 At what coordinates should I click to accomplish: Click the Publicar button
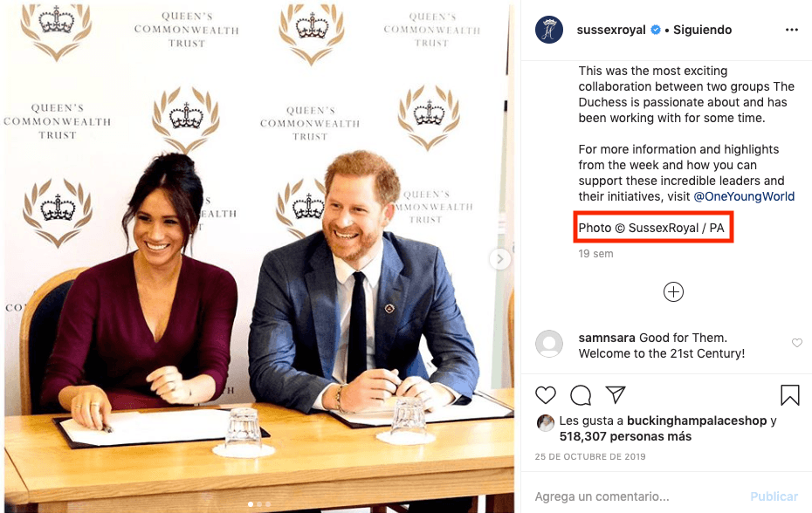(774, 496)
